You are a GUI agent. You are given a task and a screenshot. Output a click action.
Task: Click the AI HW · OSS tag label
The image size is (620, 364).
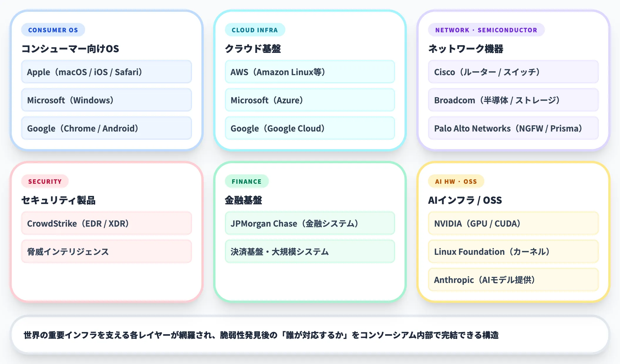click(456, 181)
